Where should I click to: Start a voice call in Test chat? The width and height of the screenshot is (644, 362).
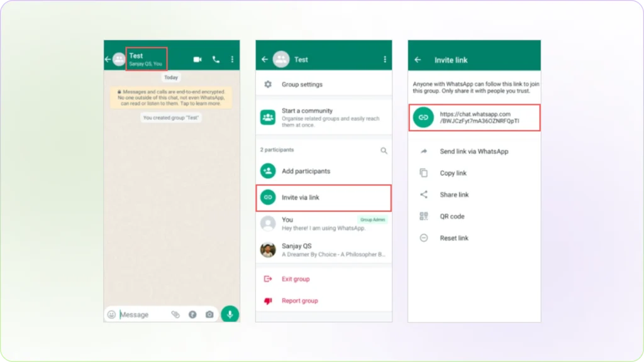216,60
